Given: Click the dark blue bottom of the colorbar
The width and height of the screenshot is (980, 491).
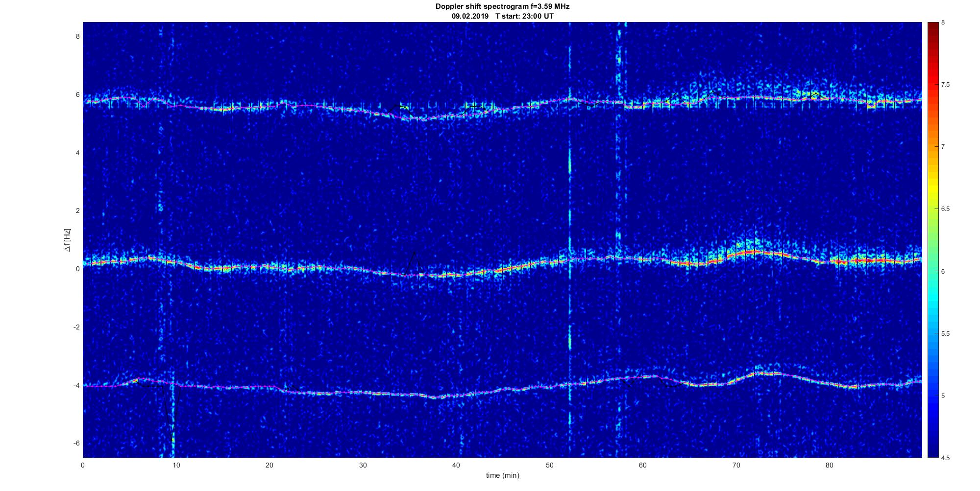Looking at the screenshot, I should pos(932,450).
